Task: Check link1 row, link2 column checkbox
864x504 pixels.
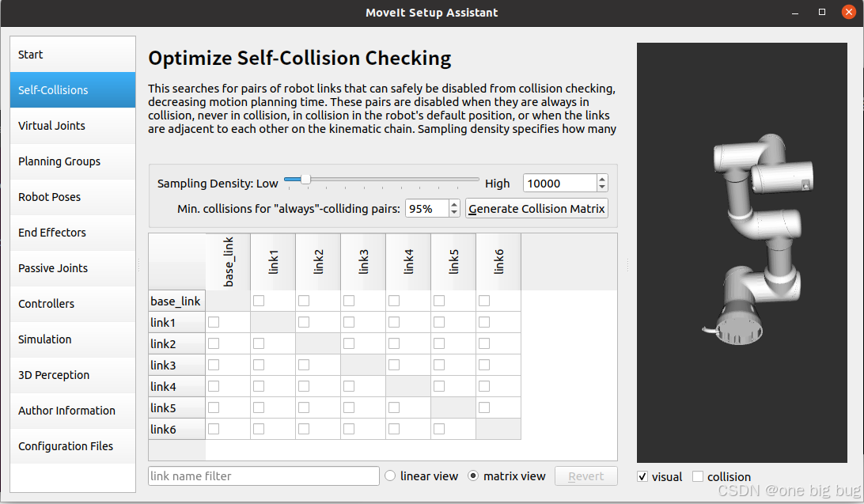Action: [304, 322]
